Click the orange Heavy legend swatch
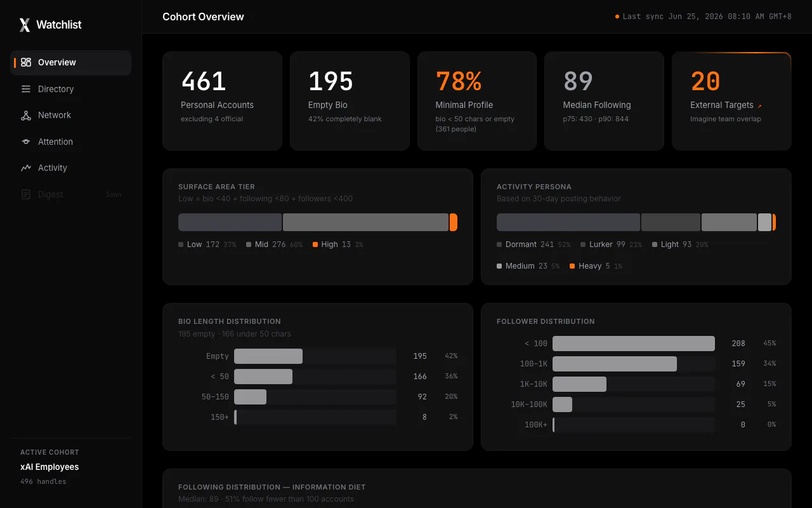This screenshot has height=508, width=812. (x=572, y=266)
